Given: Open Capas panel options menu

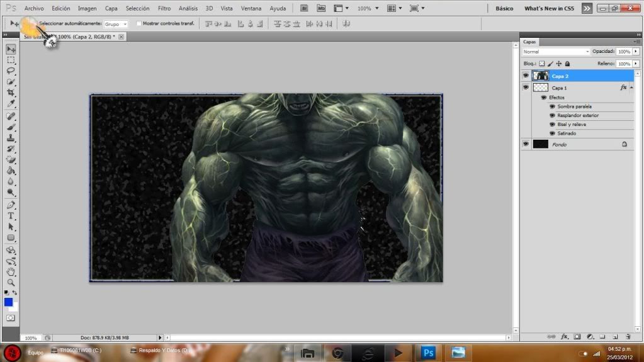Looking at the screenshot, I should 636,42.
